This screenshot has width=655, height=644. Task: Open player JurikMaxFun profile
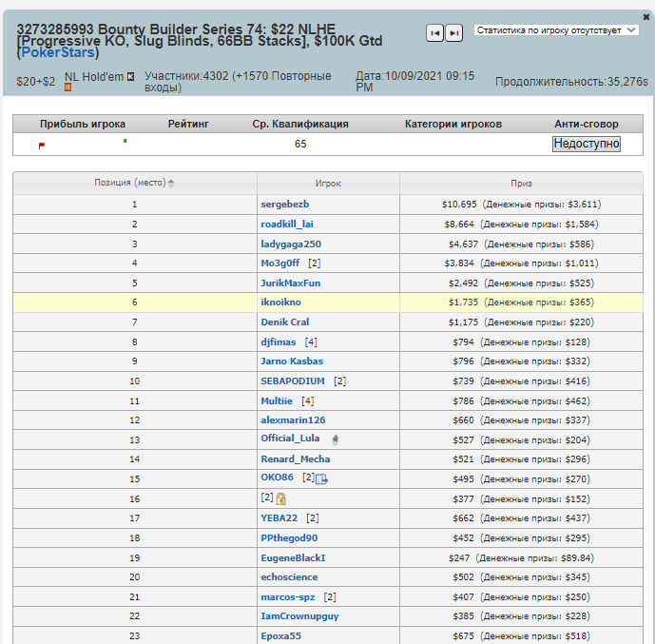tap(291, 283)
